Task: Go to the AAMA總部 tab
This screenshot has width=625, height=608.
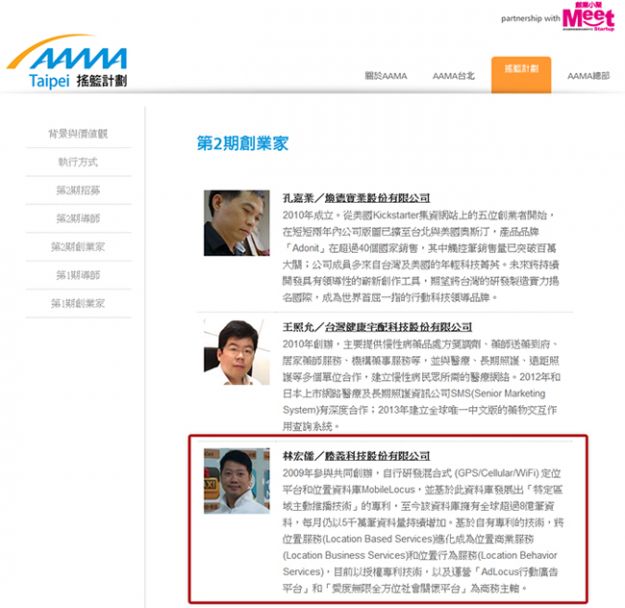Action: tap(588, 75)
